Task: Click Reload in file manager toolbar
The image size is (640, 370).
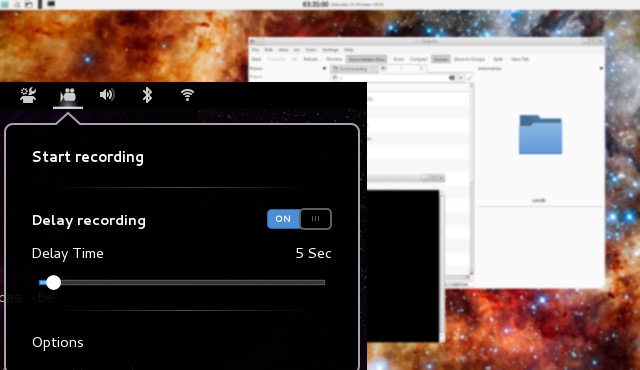Action: (311, 59)
